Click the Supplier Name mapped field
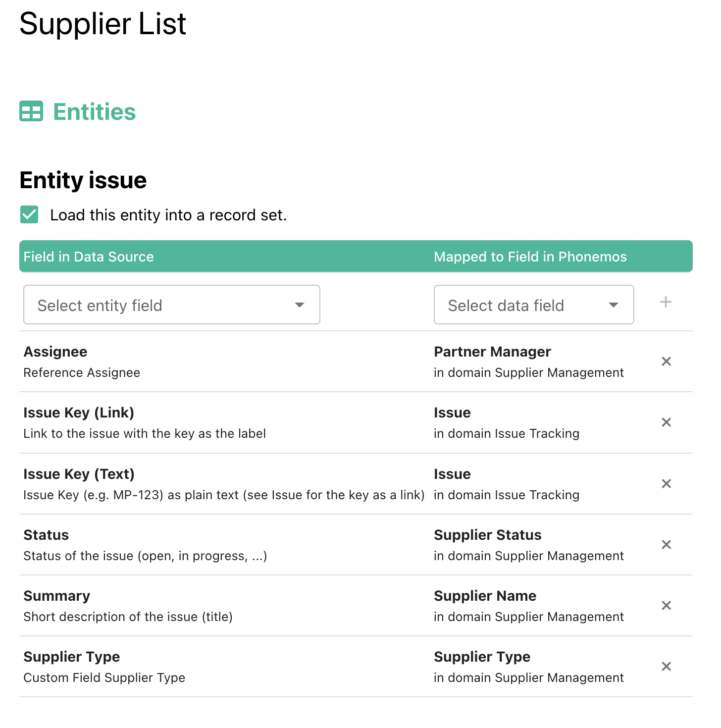721x728 pixels. click(x=485, y=596)
